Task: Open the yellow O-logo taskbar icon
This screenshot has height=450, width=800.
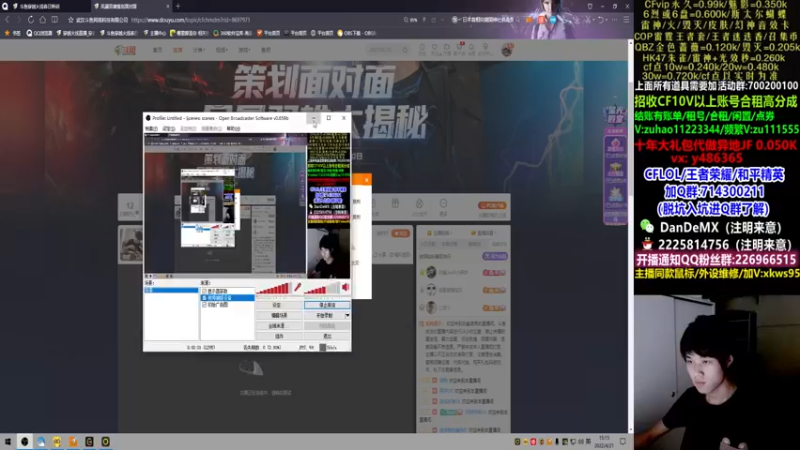Action: tap(106, 441)
